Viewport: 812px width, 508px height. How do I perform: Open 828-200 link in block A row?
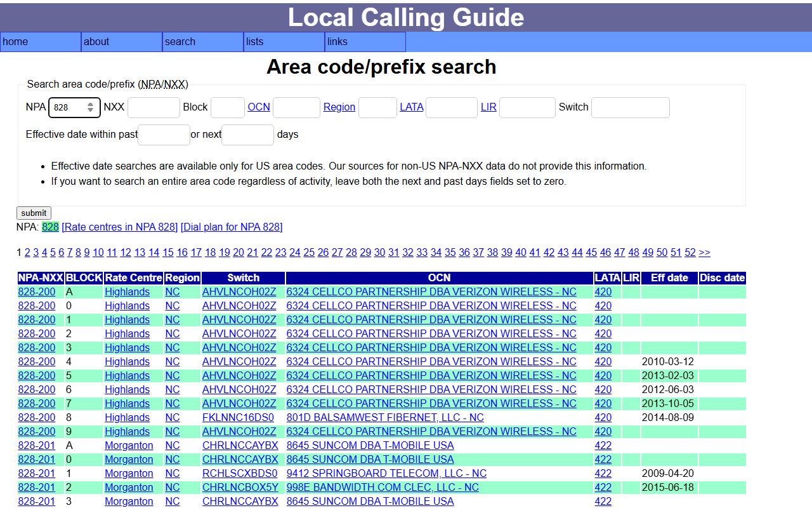coord(37,292)
